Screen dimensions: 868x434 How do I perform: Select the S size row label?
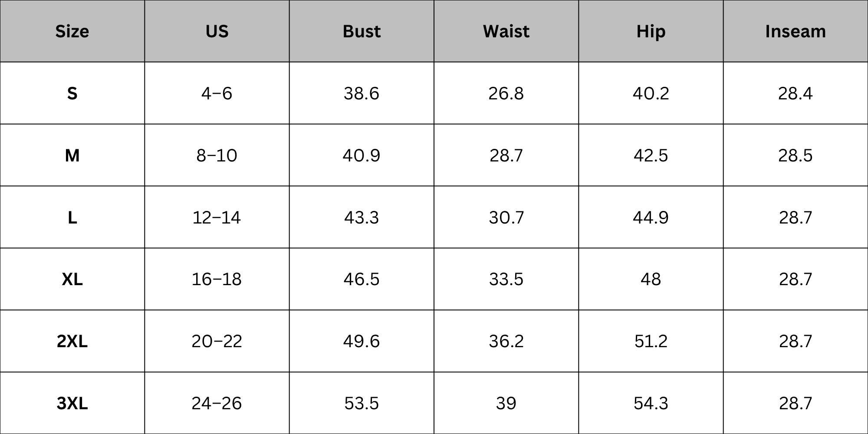[72, 93]
